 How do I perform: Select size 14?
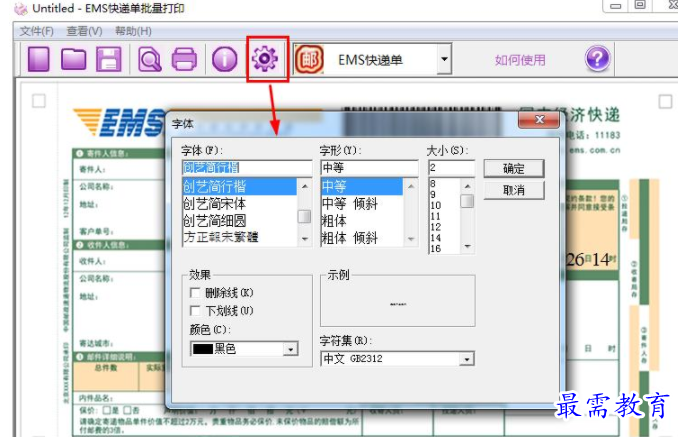tap(435, 238)
